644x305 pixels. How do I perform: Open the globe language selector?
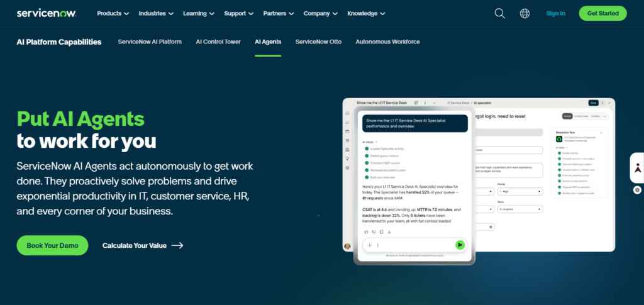525,13
